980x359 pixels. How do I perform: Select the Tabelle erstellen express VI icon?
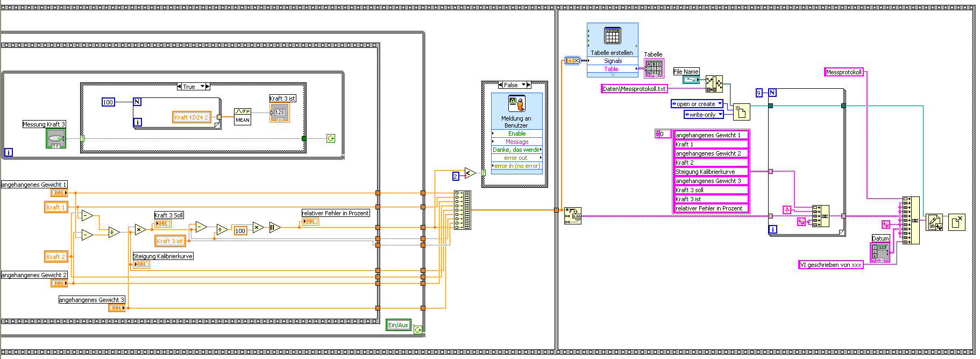[x=612, y=36]
